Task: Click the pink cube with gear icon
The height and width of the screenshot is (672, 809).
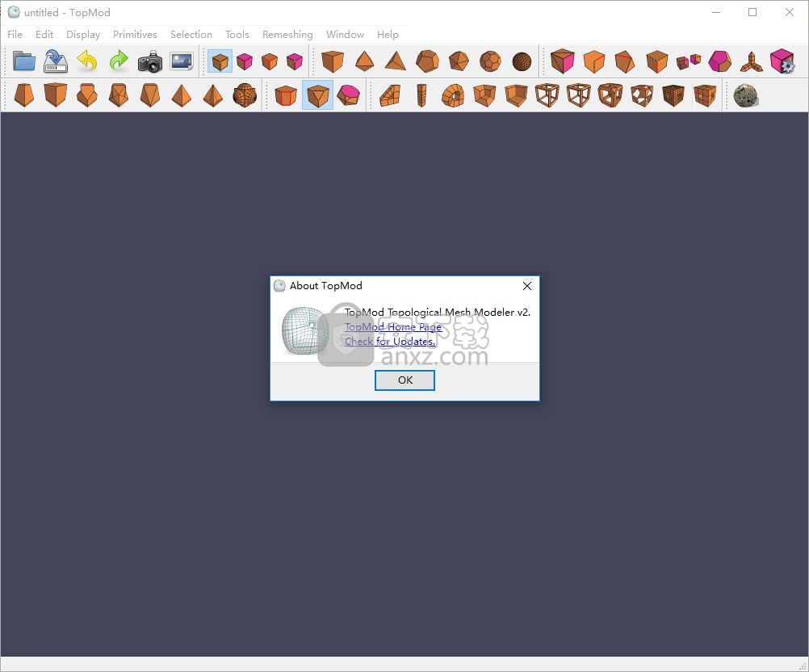Action: tap(782, 61)
